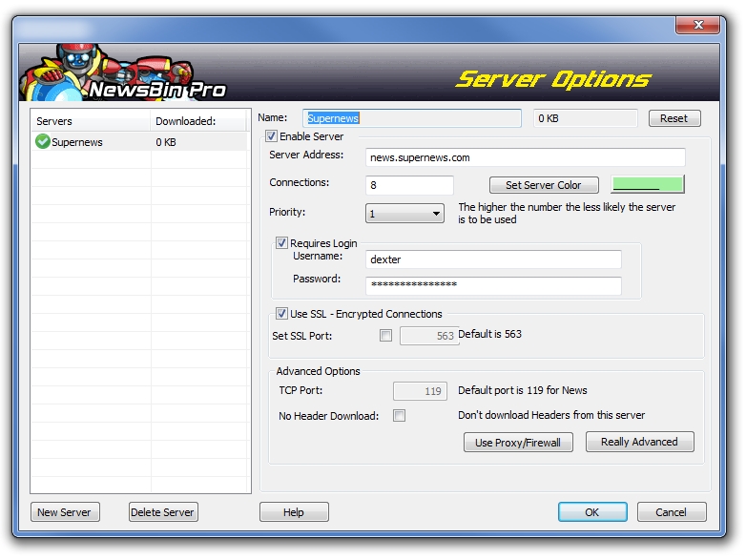
Task: Toggle Use SSL - Encrypted Connections checkbox
Action: click(x=281, y=314)
